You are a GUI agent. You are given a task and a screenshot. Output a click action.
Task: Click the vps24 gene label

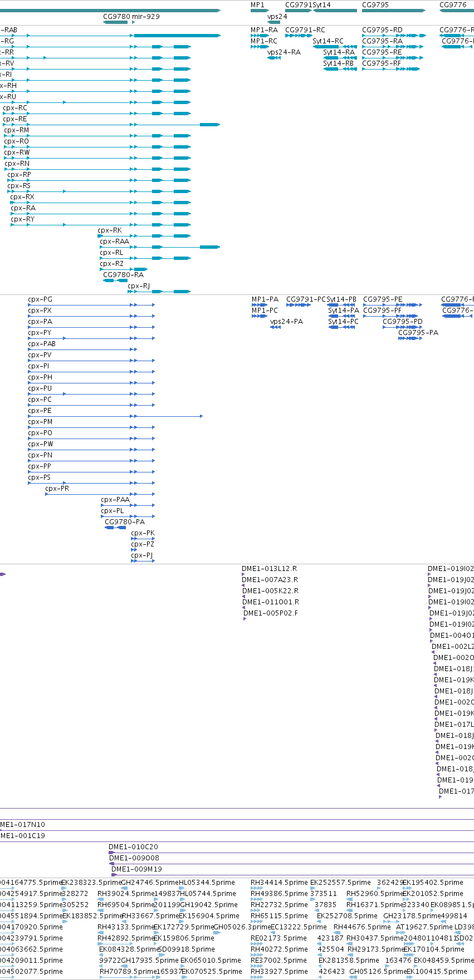277,17
